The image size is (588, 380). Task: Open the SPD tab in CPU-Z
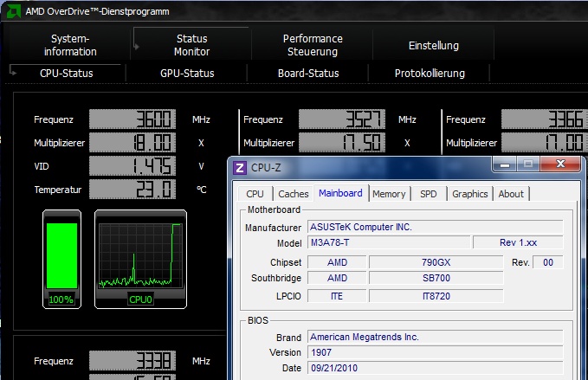click(429, 194)
